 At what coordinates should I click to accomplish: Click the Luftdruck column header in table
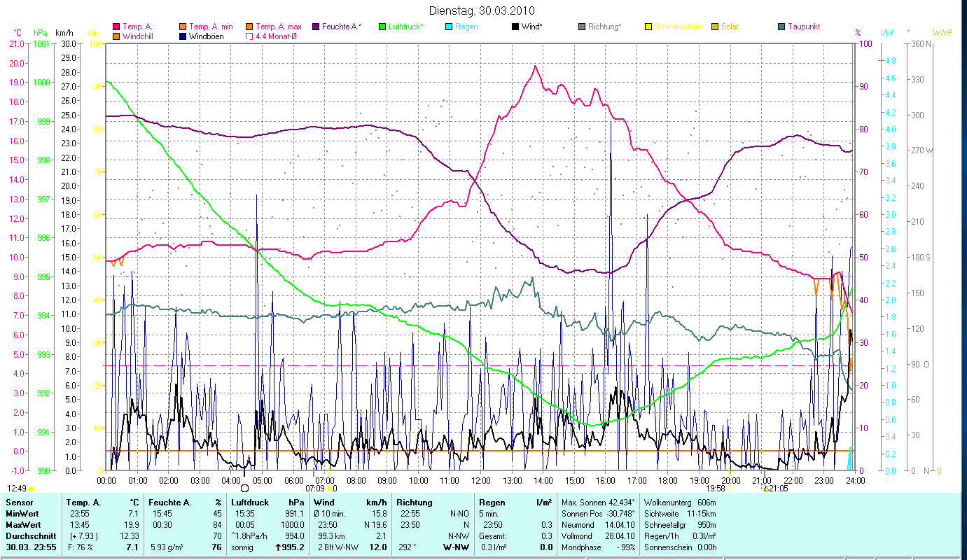249,503
